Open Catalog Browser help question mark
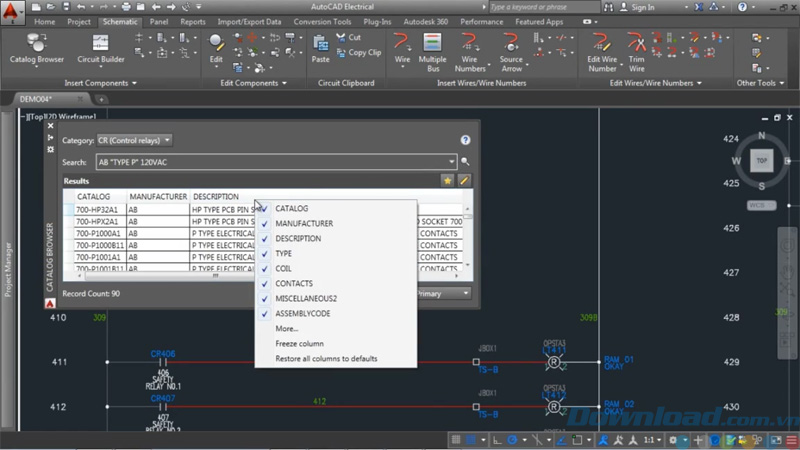Screen dimensions: 800x450 click(465, 141)
